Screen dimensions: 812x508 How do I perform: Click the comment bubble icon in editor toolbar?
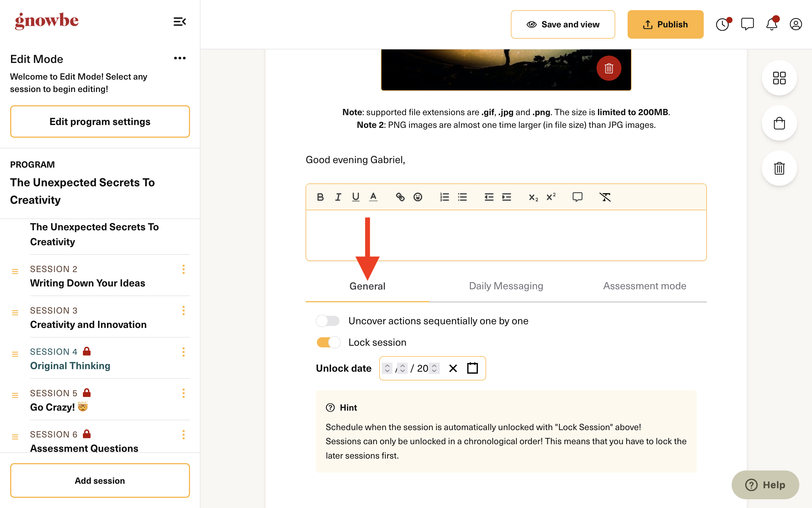pos(577,197)
